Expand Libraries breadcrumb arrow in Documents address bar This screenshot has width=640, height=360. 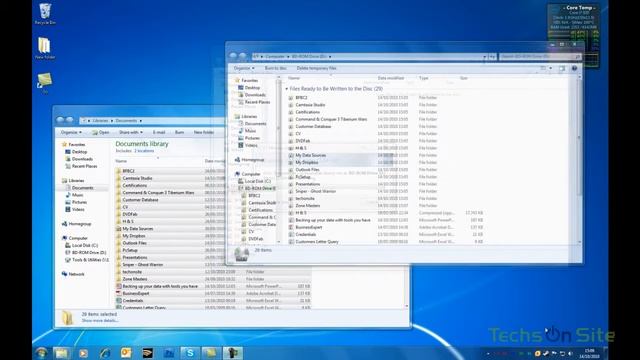coord(112,121)
